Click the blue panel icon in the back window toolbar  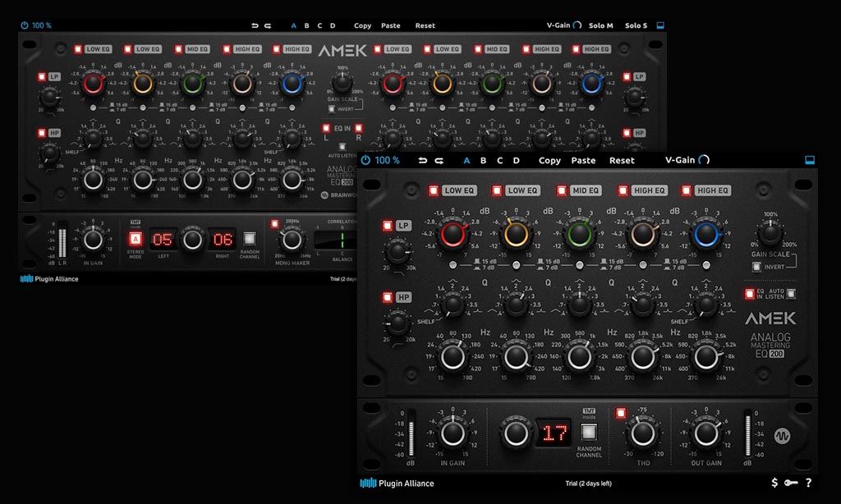point(660,25)
